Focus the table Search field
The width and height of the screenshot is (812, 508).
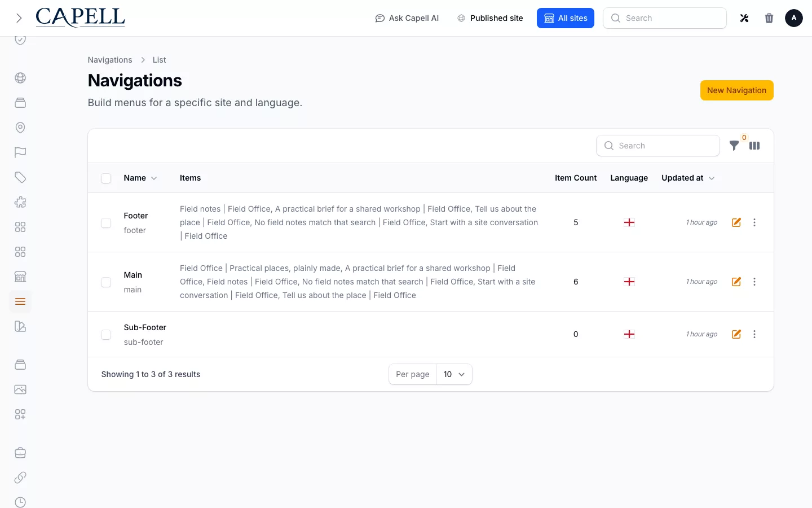pyautogui.click(x=658, y=146)
